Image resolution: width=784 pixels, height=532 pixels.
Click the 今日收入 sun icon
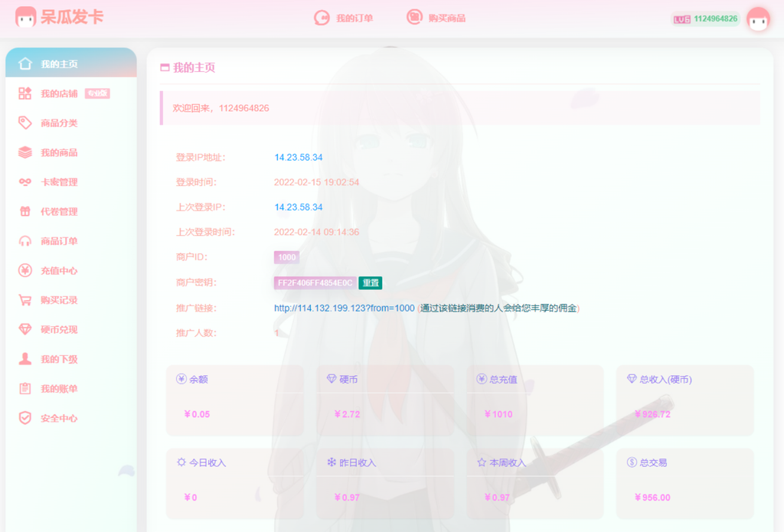(181, 462)
